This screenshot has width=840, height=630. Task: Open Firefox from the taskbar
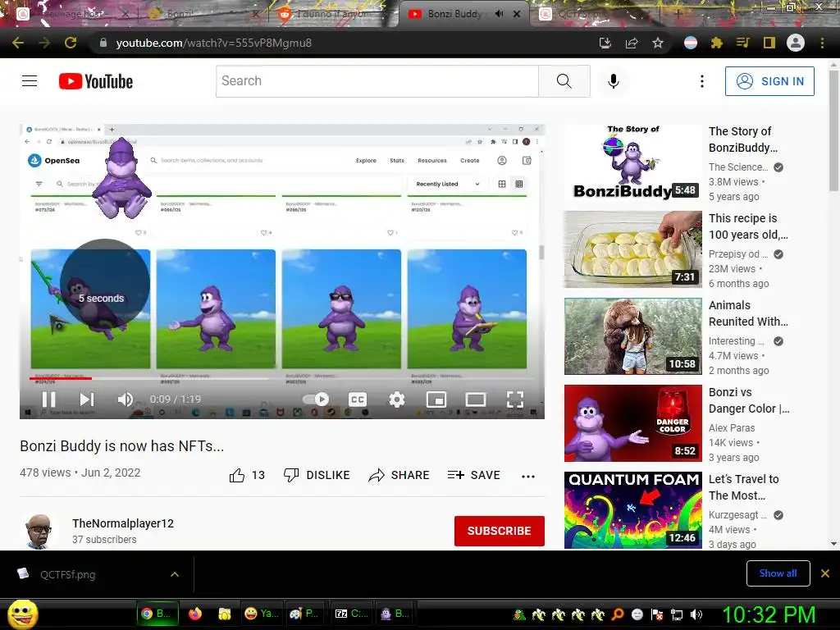click(x=195, y=614)
